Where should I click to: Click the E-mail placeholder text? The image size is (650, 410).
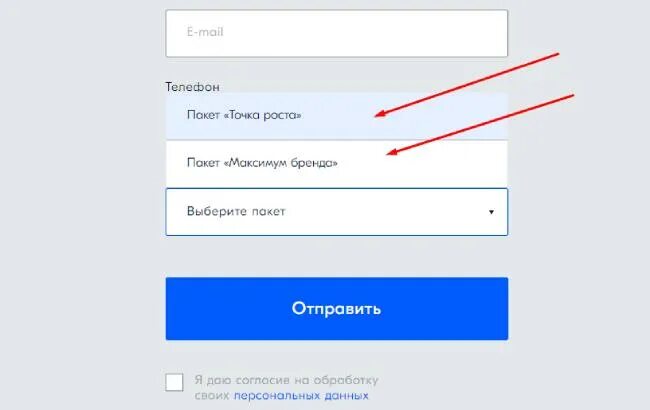click(205, 32)
